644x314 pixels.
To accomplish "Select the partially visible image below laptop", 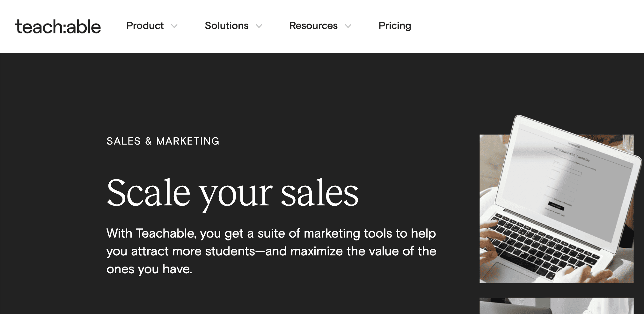I will 556,306.
